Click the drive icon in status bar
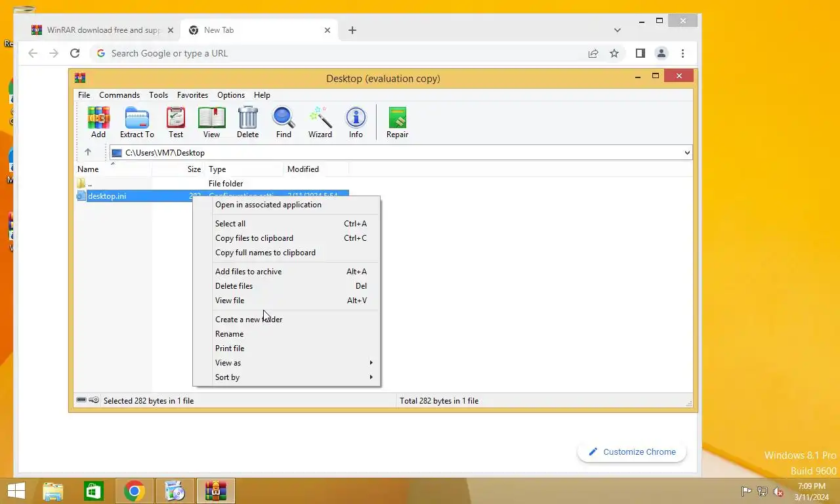The image size is (840, 504). pos(81,400)
